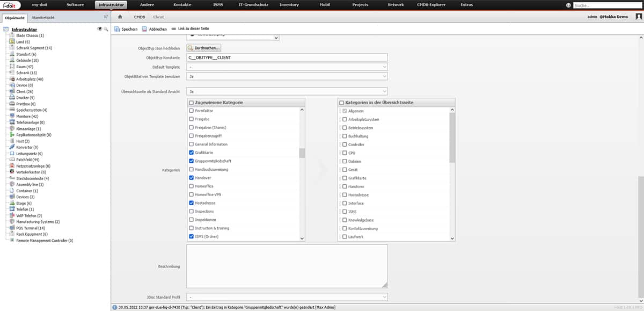Click the Durchsuchen... button
The width and height of the screenshot is (644, 311).
(x=204, y=48)
